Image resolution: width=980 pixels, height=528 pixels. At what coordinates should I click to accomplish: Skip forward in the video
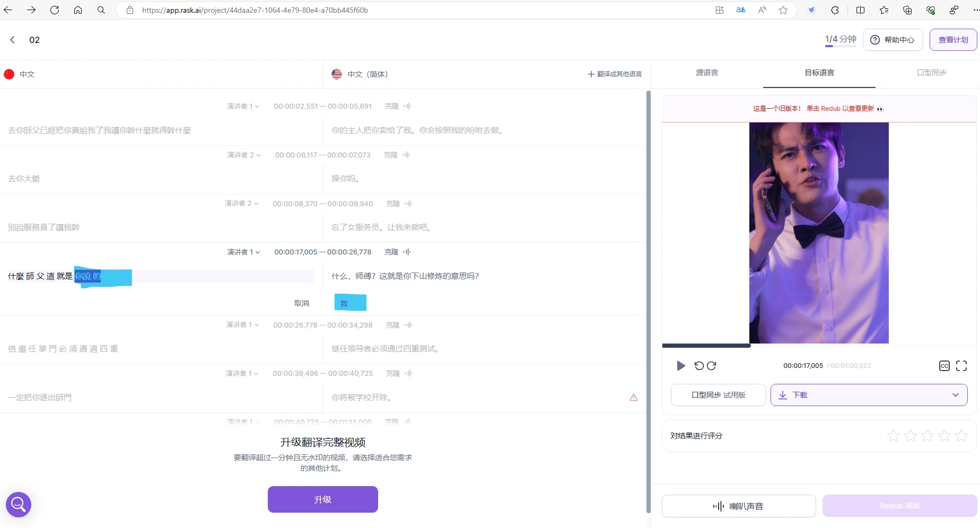tap(712, 366)
